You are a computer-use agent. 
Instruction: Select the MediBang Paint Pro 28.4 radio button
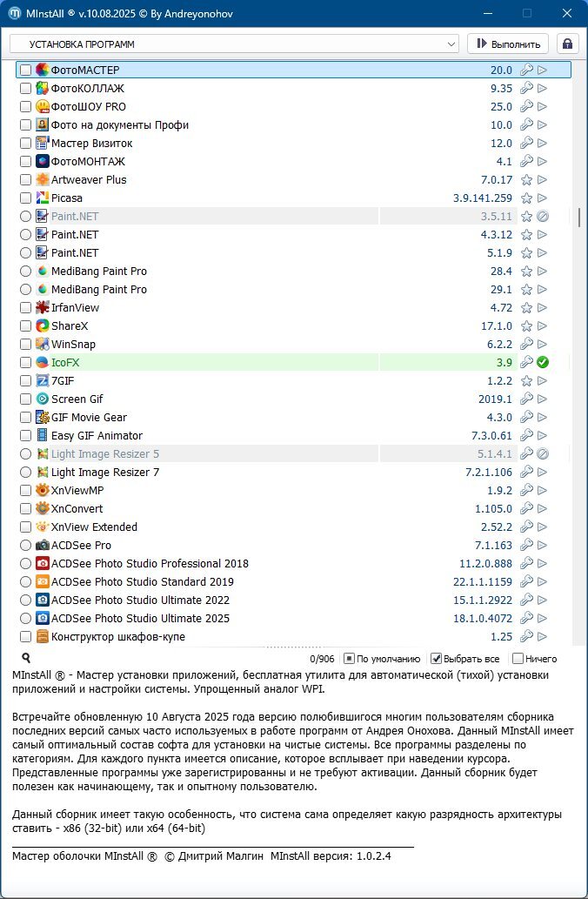coord(26,272)
